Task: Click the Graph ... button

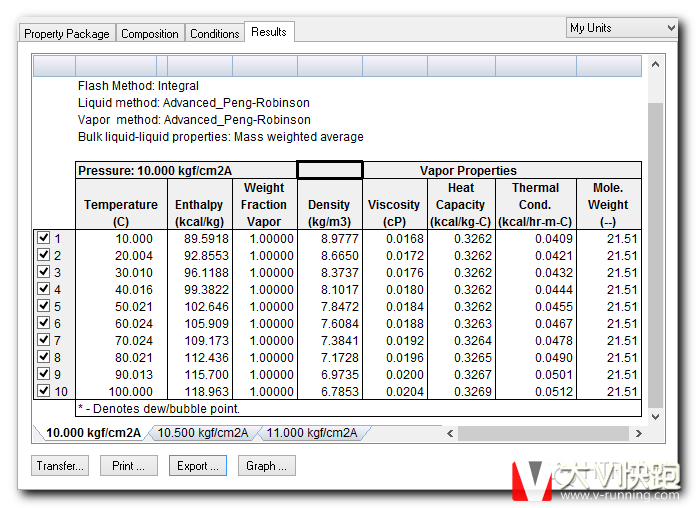Action: pos(266,465)
